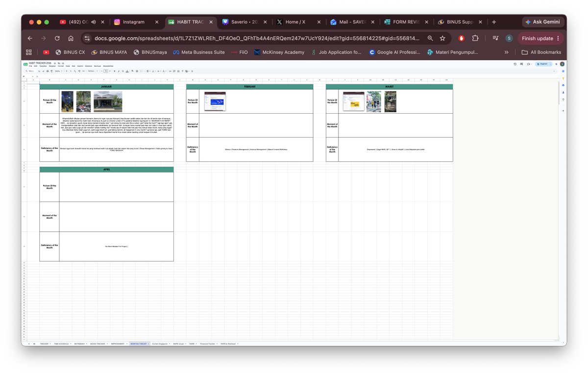Screen dimensions: 588x374
Task: Click the add sheet plus button
Action: click(29, 344)
